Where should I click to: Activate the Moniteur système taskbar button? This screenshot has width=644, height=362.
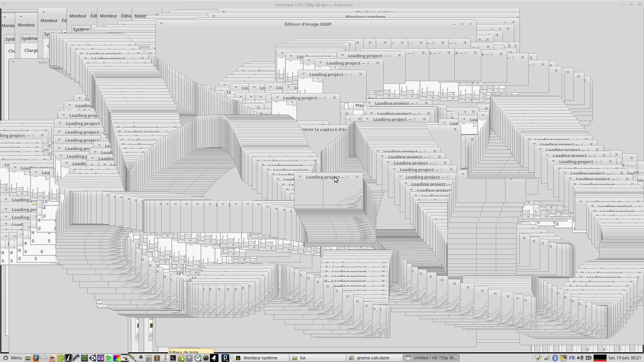(x=260, y=358)
